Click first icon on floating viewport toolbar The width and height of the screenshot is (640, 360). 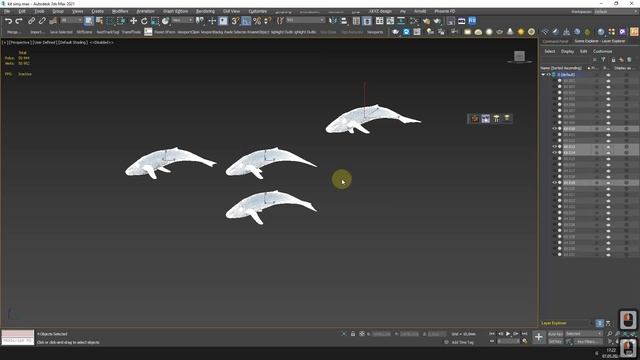475,118
